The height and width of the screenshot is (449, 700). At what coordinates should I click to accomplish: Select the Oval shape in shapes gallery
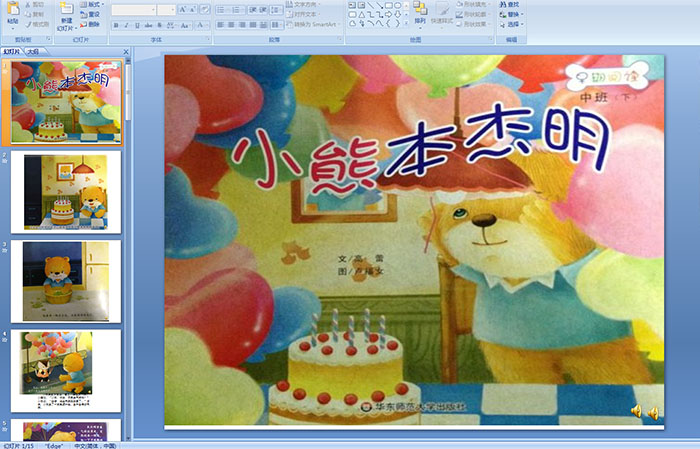coord(397,5)
